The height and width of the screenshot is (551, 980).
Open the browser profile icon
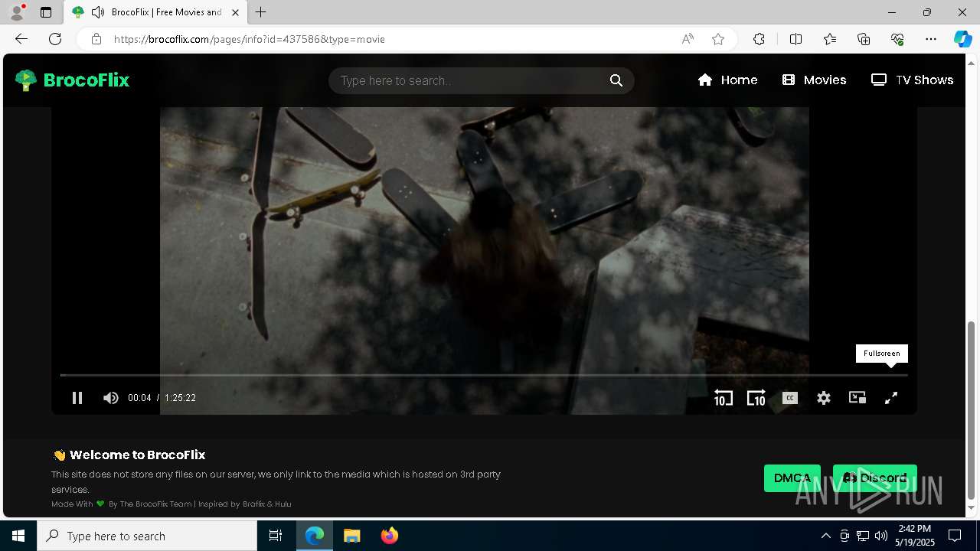pyautogui.click(x=17, y=12)
